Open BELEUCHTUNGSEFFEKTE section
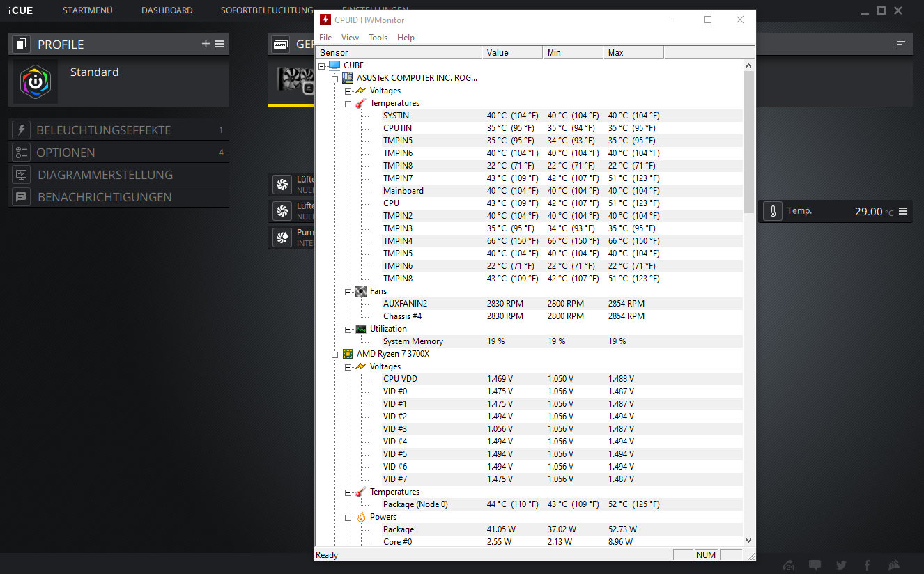Image resolution: width=924 pixels, height=574 pixels. coord(119,130)
